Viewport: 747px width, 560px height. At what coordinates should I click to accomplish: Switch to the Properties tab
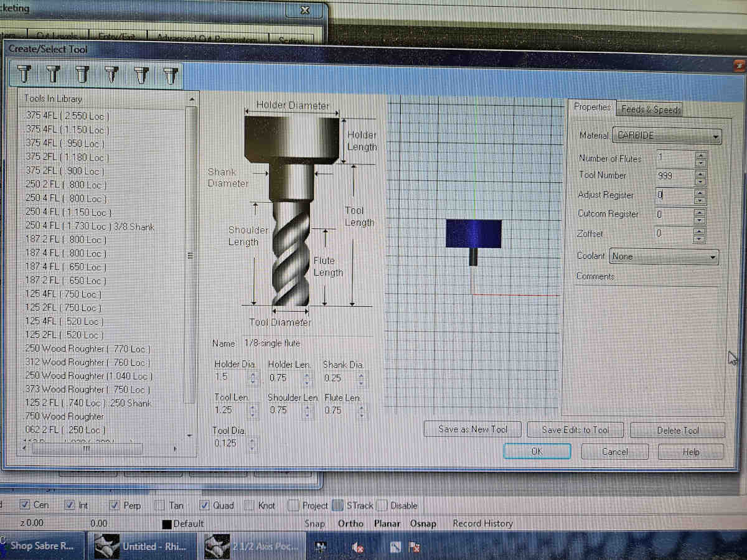[592, 107]
